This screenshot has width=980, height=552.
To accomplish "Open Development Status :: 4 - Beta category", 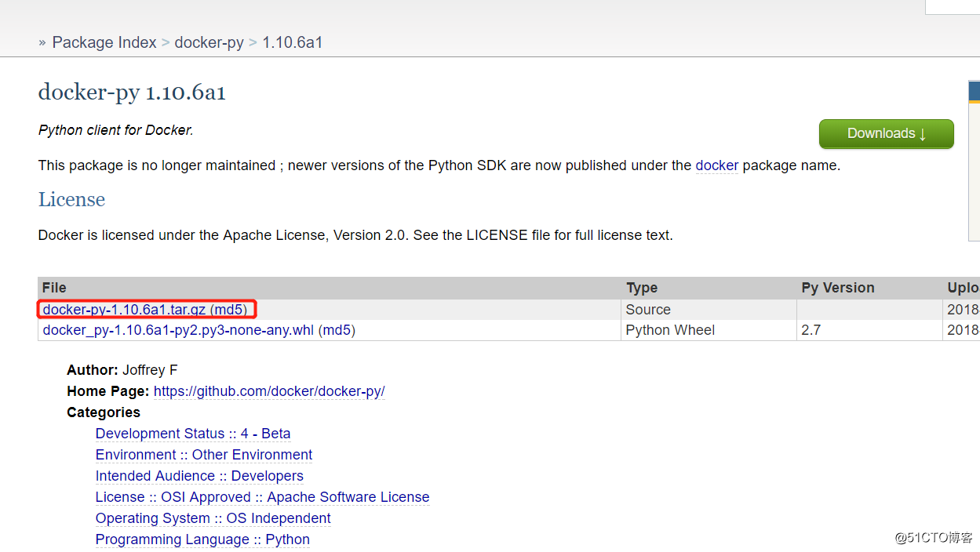I will (x=193, y=434).
